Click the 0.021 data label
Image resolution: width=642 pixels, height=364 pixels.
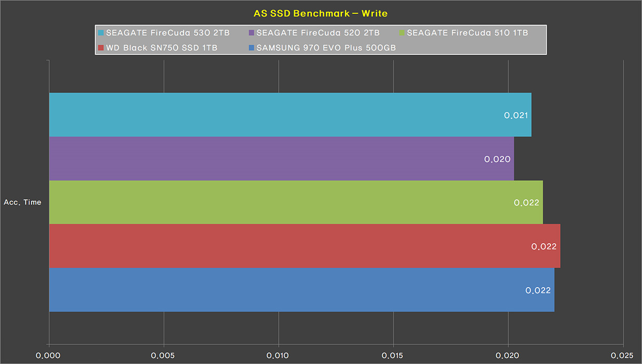(x=516, y=115)
